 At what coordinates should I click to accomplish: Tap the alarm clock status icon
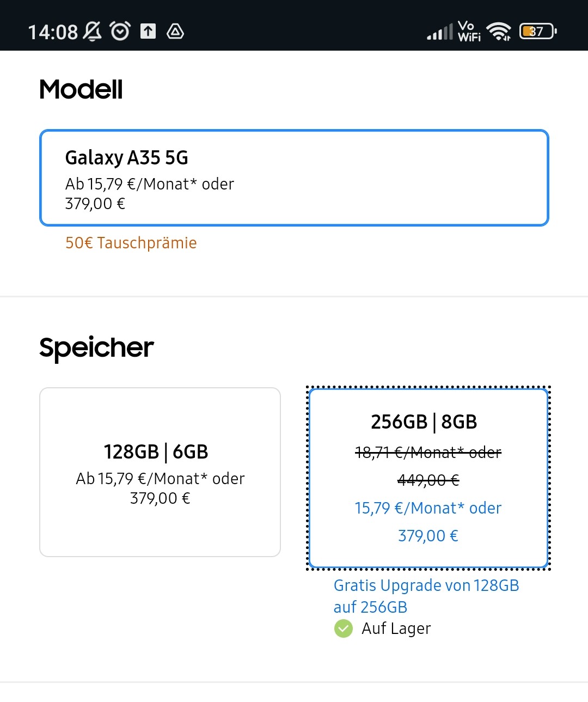[120, 31]
